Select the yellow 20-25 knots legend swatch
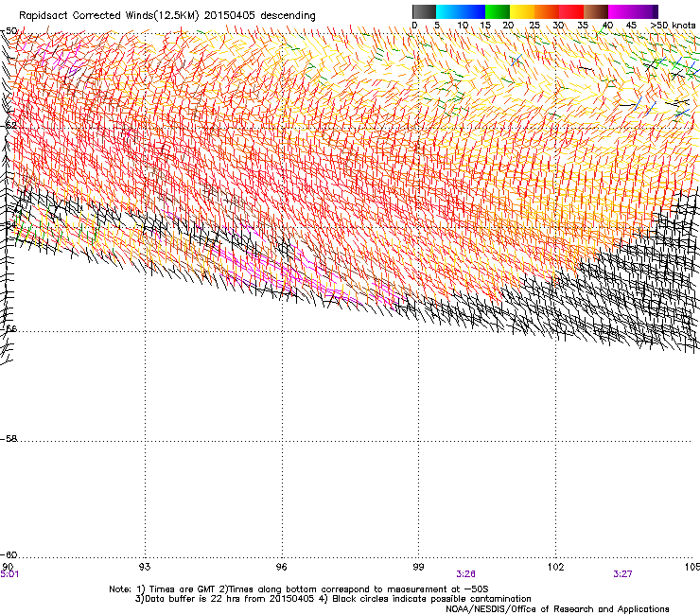The height and width of the screenshot is (615, 700). click(x=522, y=11)
